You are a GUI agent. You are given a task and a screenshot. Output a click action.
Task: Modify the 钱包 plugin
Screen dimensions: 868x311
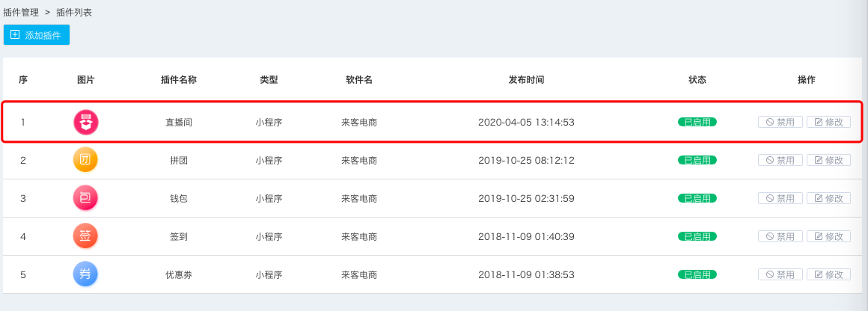point(828,198)
